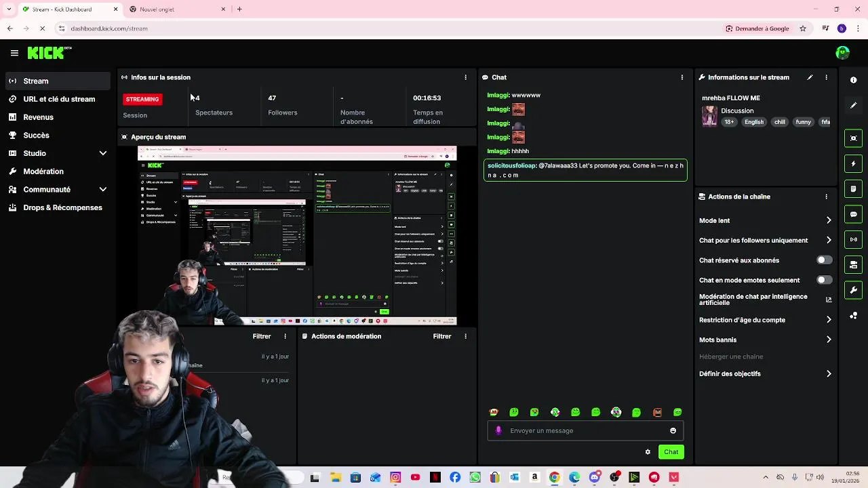Click the Demander à Google button
The height and width of the screenshot is (488, 868).
click(x=757, y=28)
